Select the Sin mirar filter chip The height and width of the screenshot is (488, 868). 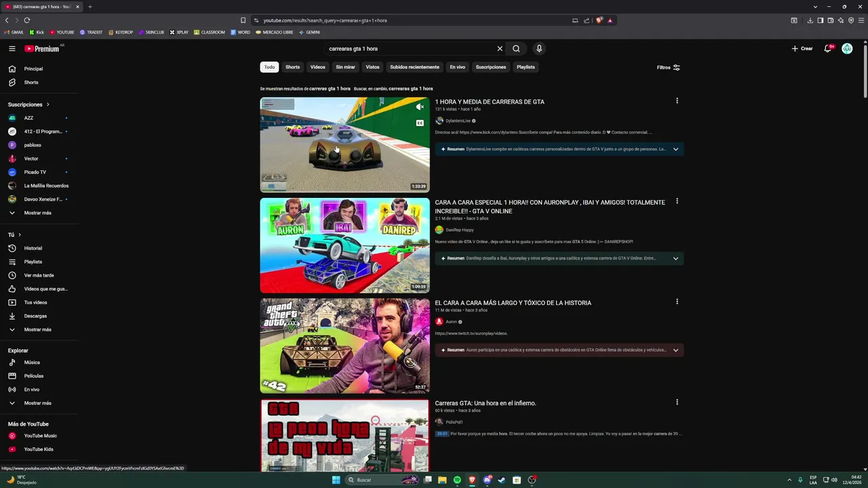click(x=345, y=67)
